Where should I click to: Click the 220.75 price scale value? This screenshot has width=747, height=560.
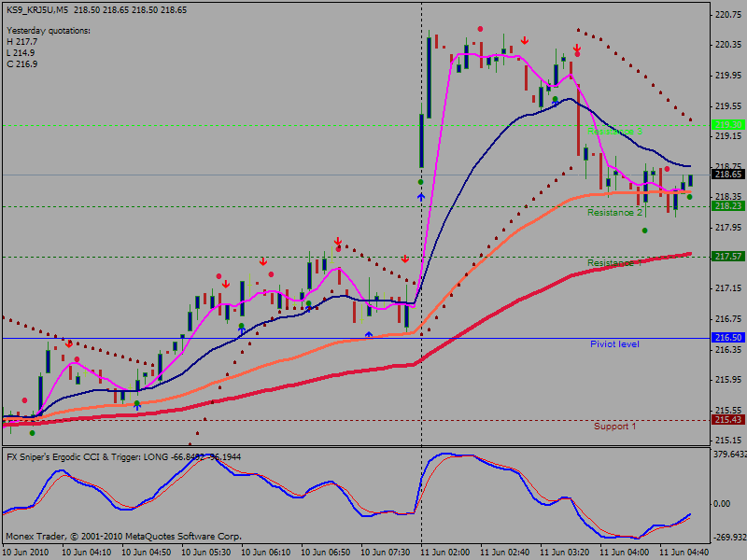pyautogui.click(x=728, y=15)
